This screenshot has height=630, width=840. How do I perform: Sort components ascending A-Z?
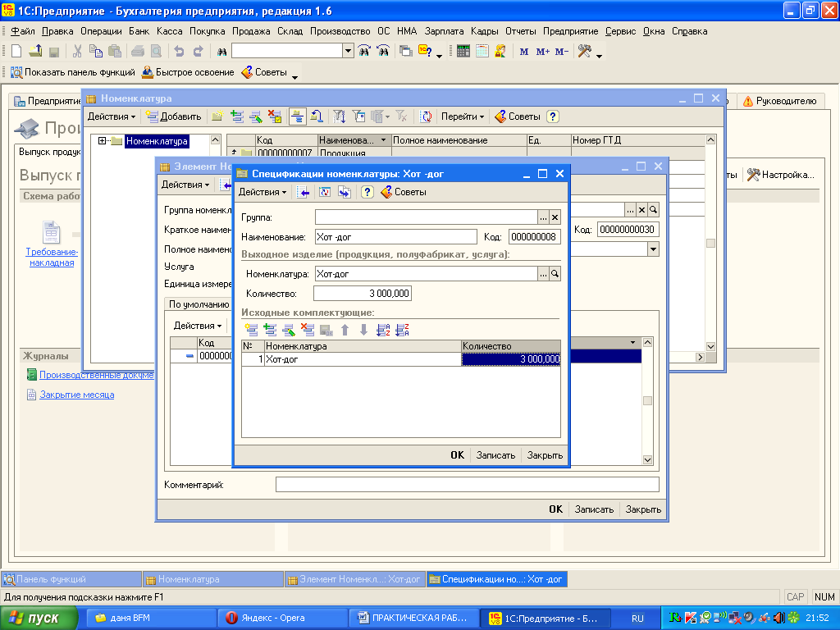pos(383,330)
